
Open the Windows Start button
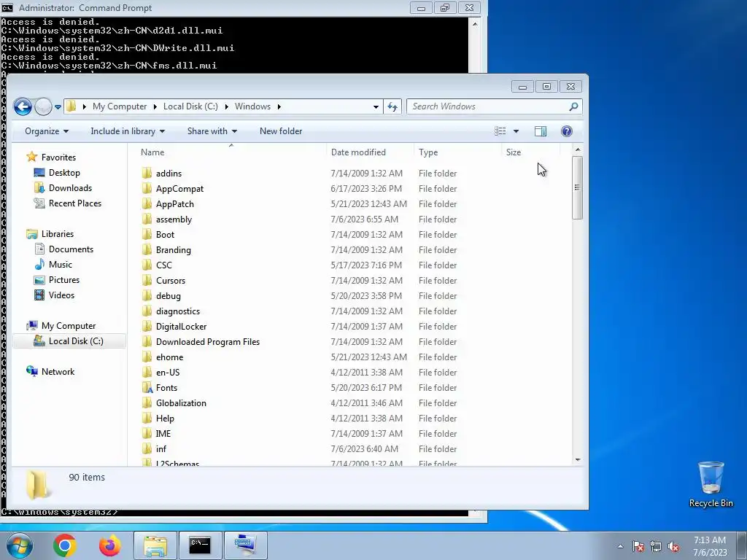(x=18, y=545)
